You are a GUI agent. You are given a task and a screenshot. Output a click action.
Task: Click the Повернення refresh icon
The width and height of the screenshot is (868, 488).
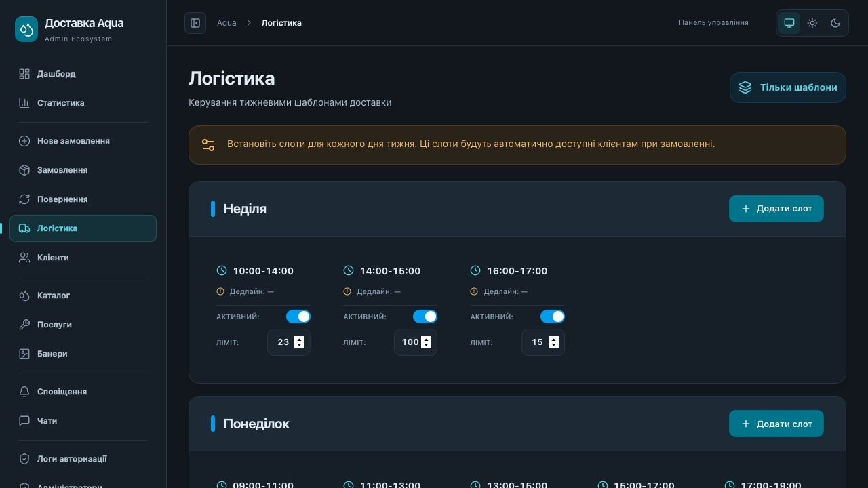[x=24, y=199]
